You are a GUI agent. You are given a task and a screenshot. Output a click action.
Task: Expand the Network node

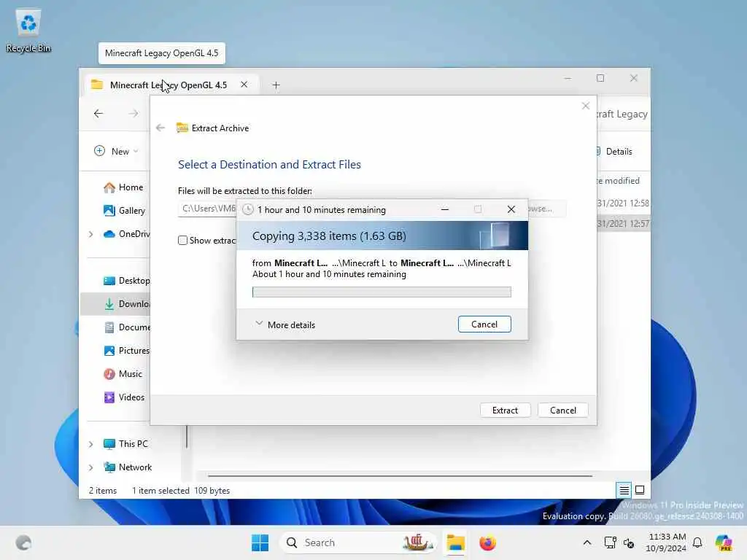tap(90, 467)
